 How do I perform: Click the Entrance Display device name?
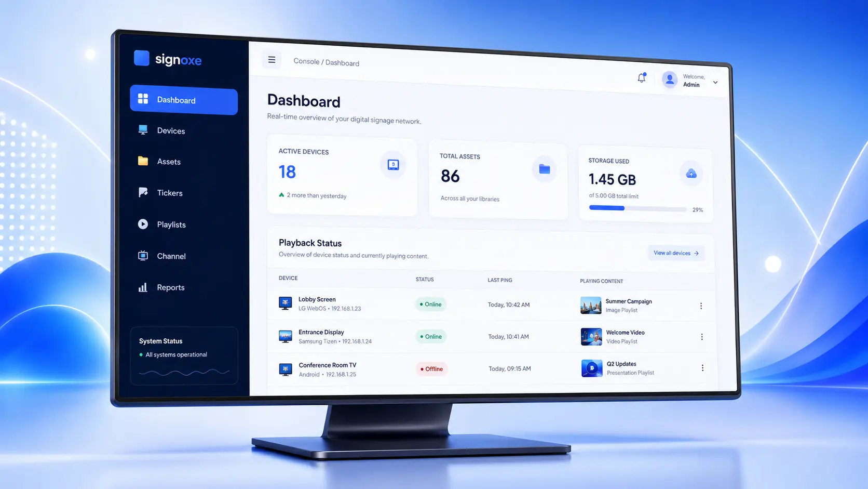(x=321, y=332)
